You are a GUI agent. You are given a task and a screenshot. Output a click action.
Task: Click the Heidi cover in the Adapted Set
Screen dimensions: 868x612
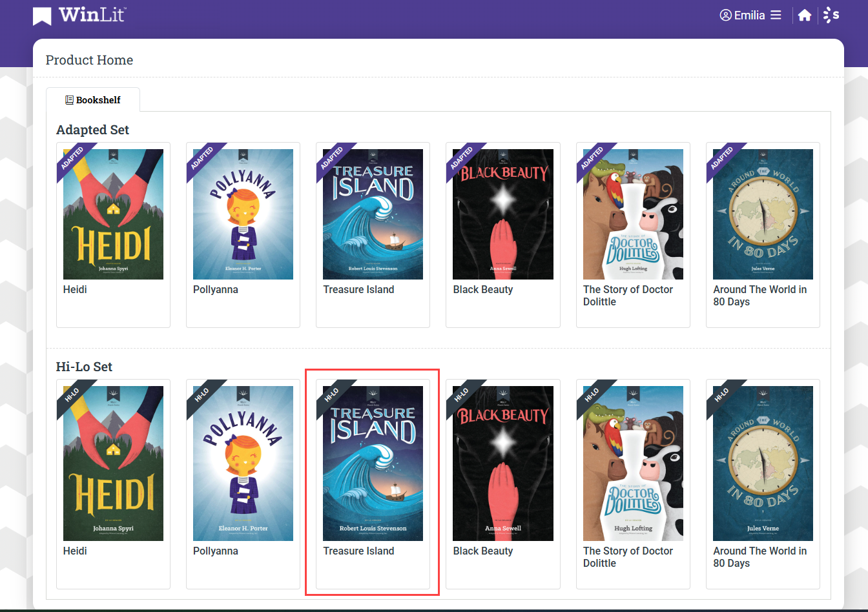113,214
